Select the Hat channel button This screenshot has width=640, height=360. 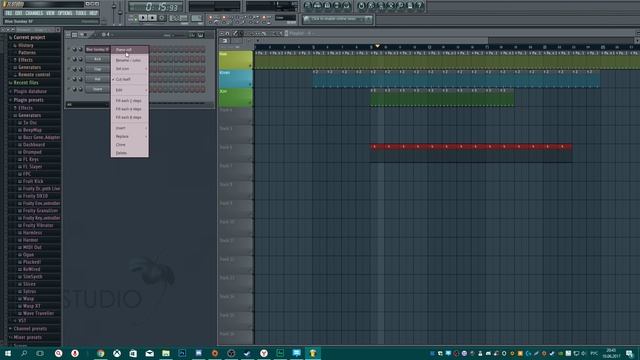point(98,79)
